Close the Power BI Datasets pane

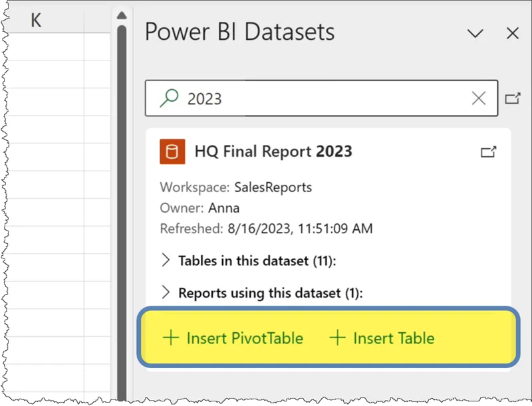(x=512, y=33)
